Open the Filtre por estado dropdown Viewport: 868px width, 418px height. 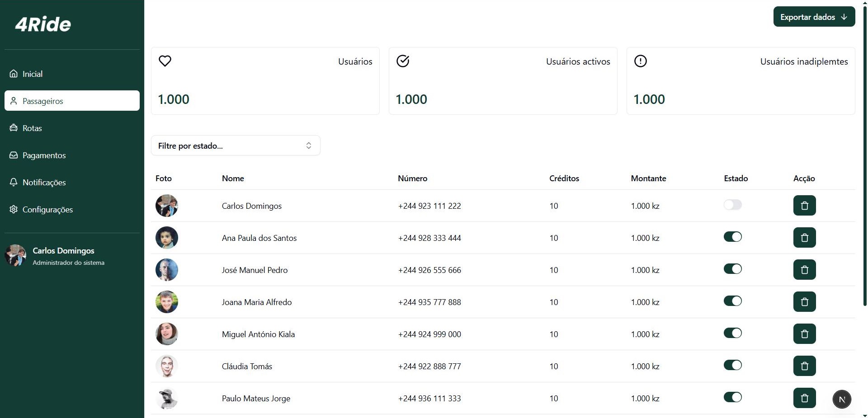[235, 145]
